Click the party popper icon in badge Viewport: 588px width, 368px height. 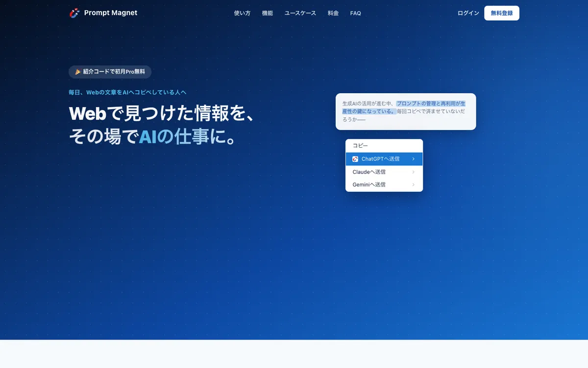78,72
